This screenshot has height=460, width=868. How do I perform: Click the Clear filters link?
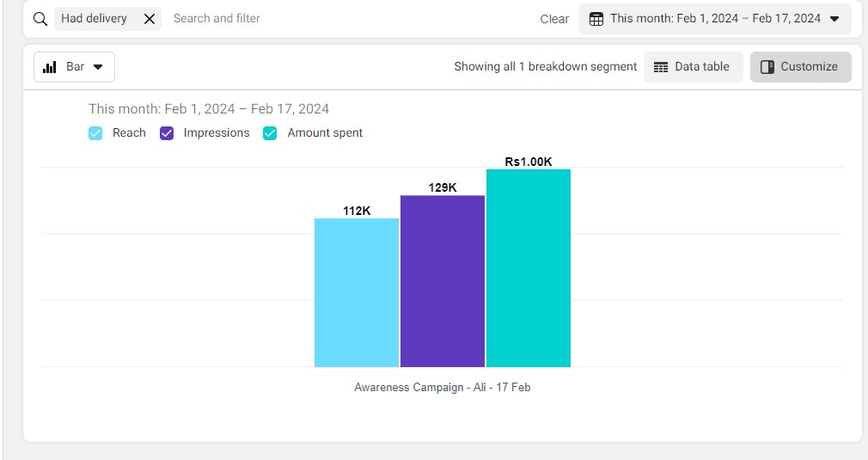point(554,19)
